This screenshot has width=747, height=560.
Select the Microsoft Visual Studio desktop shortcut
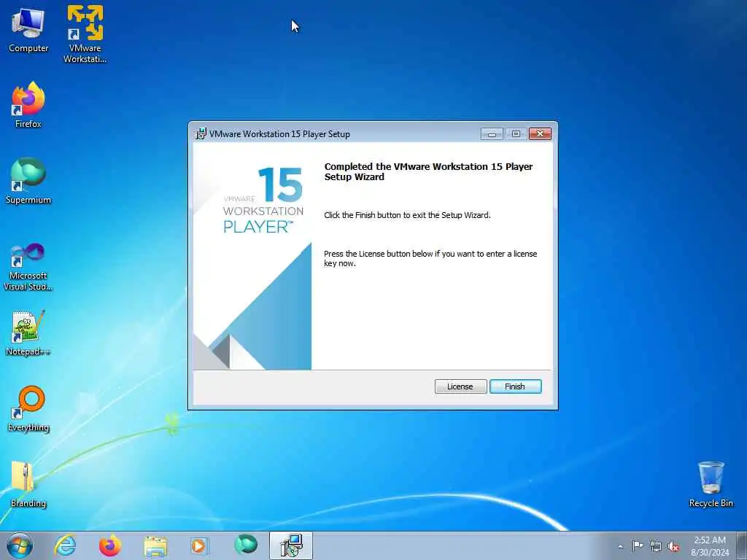coord(28,267)
